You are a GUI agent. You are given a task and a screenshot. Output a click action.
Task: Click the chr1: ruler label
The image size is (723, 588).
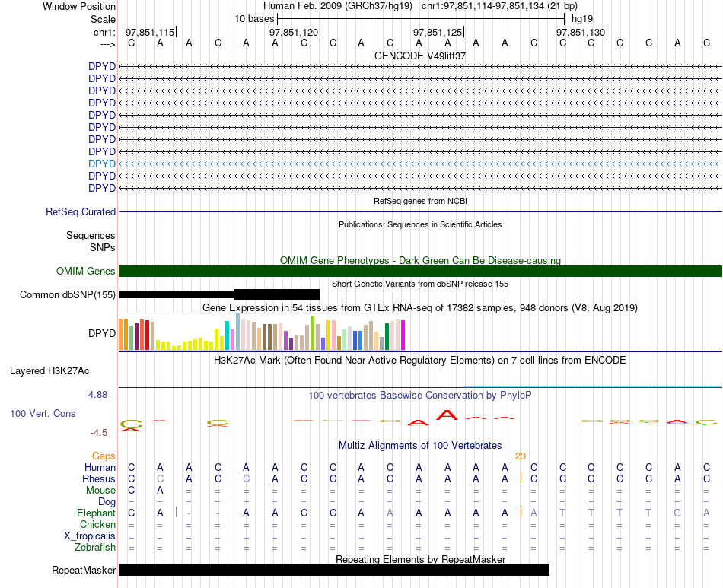tap(105, 32)
